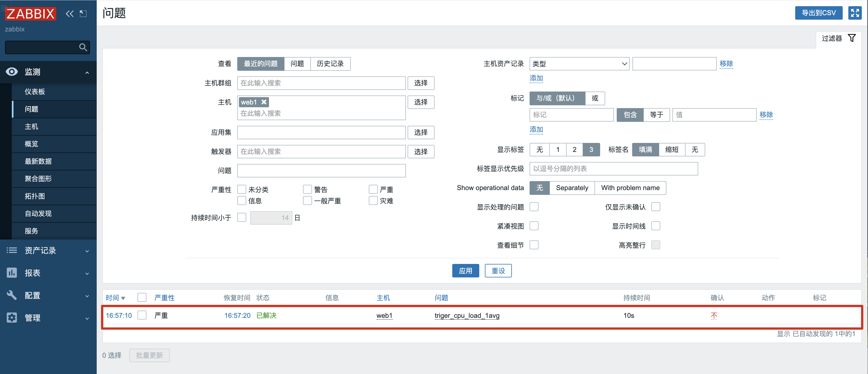Enable 显示处理的问题 checkbox
The height and width of the screenshot is (374, 868).
click(534, 207)
